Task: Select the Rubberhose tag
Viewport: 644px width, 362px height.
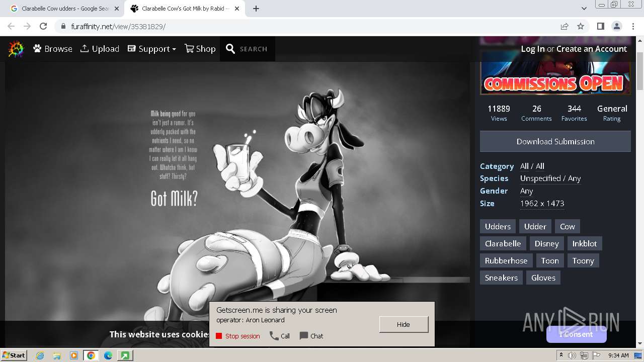Action: [x=506, y=260]
